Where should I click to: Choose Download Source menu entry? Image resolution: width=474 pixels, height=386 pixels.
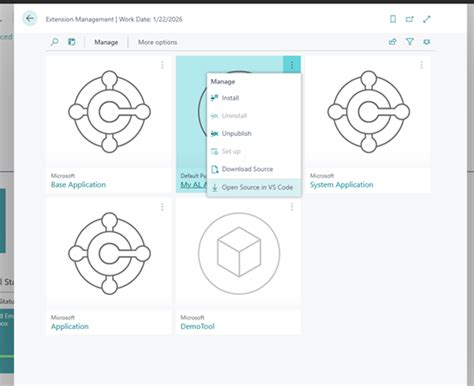254,169
